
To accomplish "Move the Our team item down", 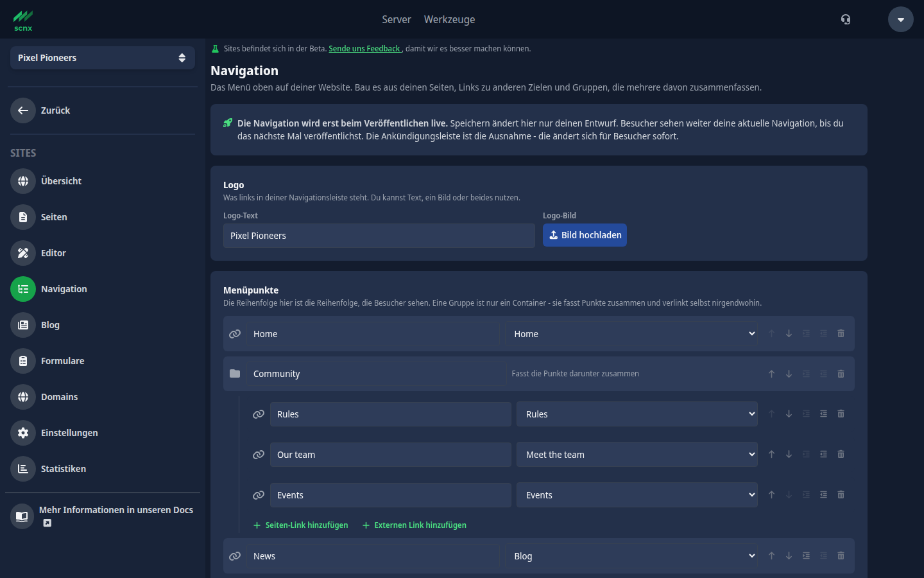I will 789,455.
